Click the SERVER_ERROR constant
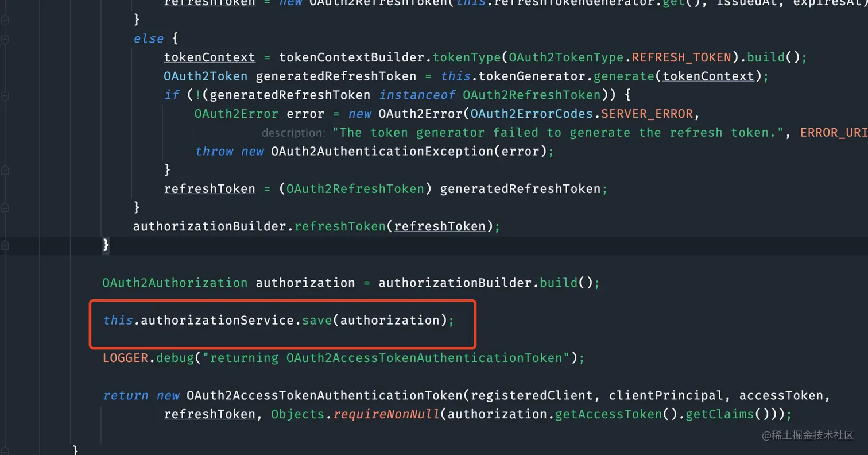The height and width of the screenshot is (455, 868). (x=646, y=113)
